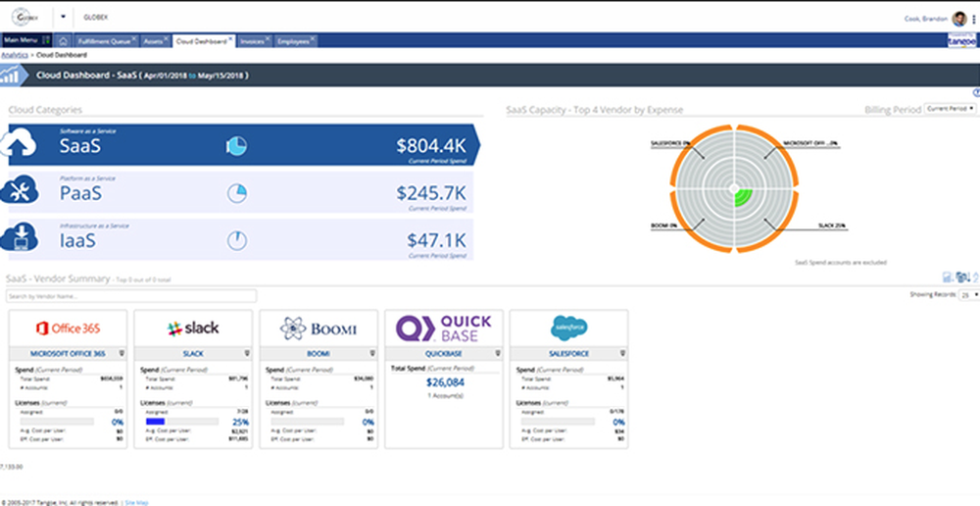Close the Invoices tab

coord(268,39)
